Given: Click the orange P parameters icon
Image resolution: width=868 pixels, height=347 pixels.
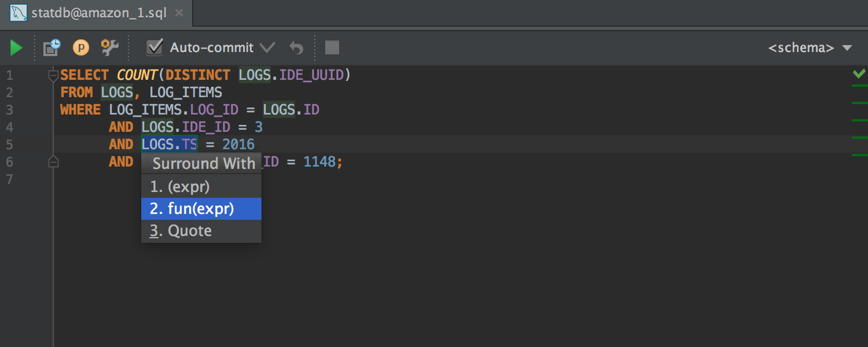Looking at the screenshot, I should pos(81,47).
